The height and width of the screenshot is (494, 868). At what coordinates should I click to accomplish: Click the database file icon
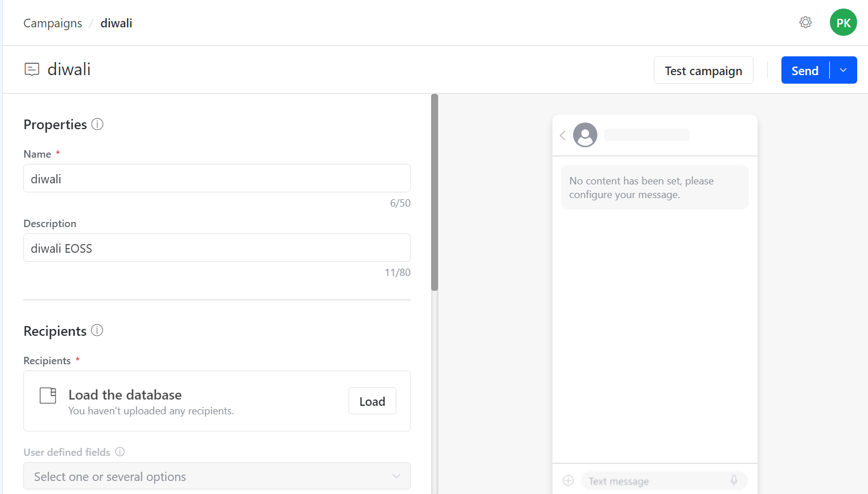pos(48,395)
